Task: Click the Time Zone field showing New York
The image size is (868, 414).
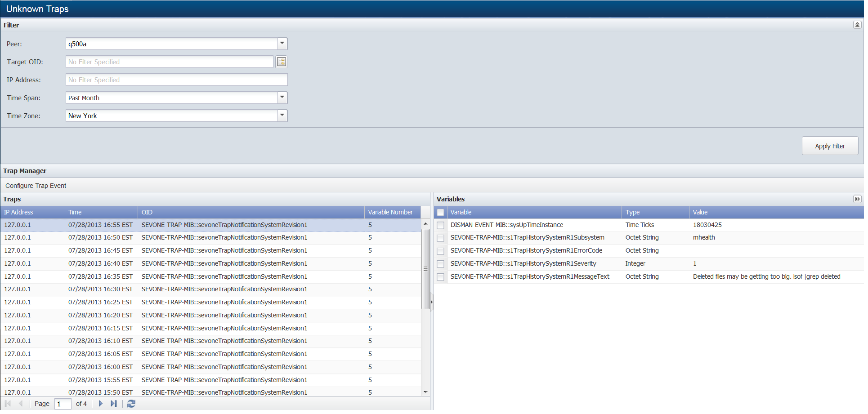Action: [172, 116]
